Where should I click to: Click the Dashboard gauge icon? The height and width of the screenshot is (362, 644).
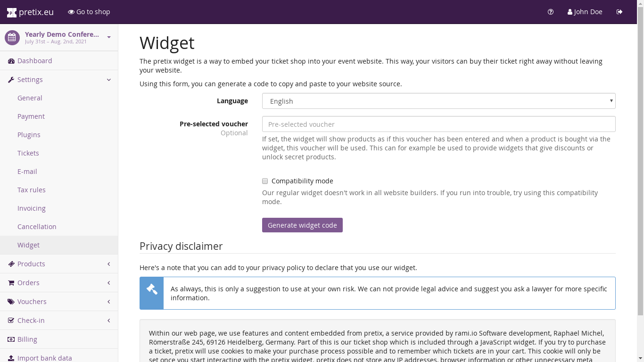tap(11, 61)
